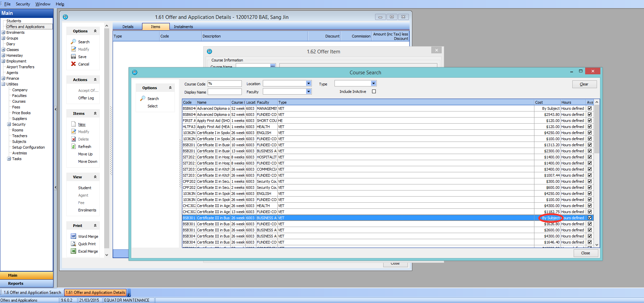The height and width of the screenshot is (303, 644).
Task: Click the Save disk icon in Options panel
Action: click(73, 57)
